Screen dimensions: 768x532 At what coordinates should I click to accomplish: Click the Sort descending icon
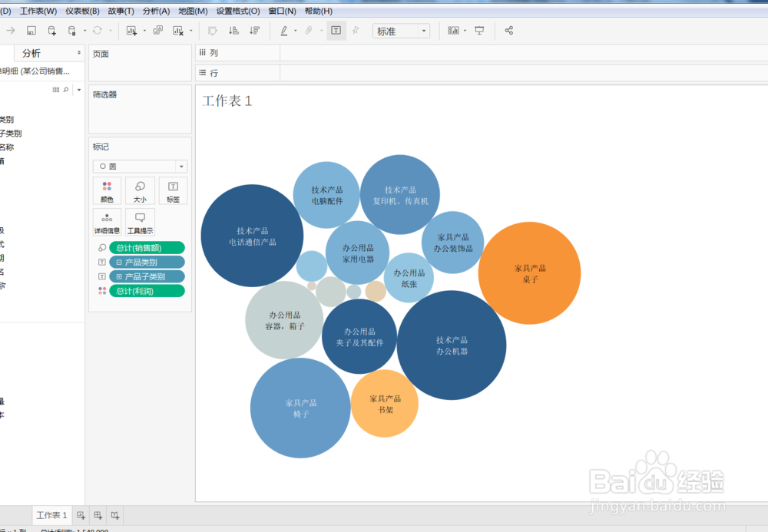(x=254, y=31)
